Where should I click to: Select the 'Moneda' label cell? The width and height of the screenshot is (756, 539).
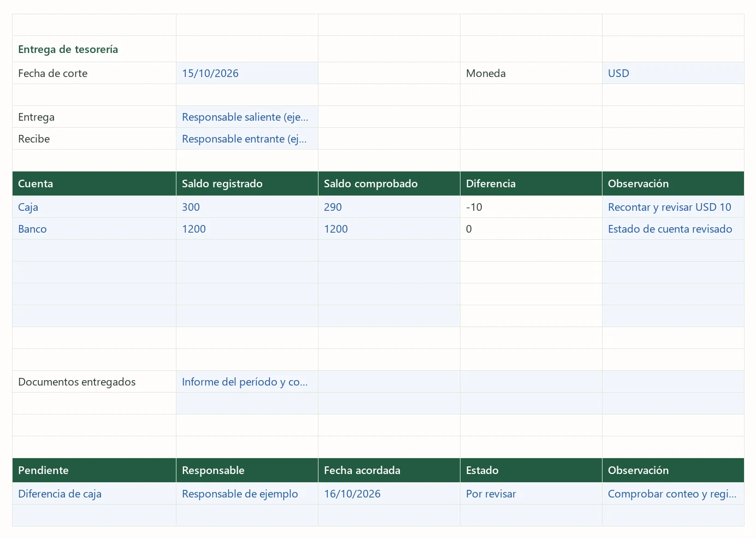coord(531,73)
